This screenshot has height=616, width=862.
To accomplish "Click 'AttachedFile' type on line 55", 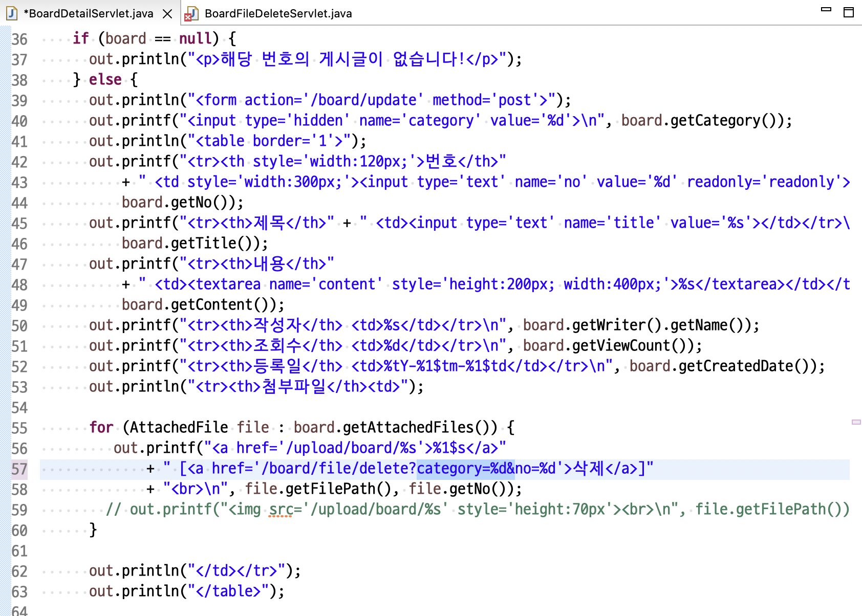I will click(x=179, y=427).
